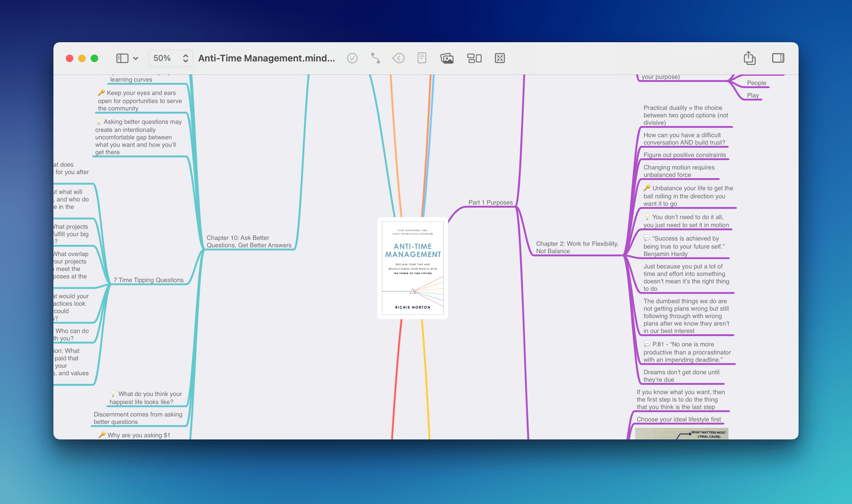
Task: Select the Play node
Action: pos(753,95)
